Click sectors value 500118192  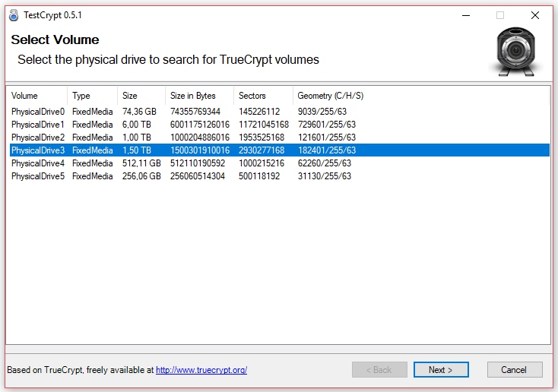click(x=259, y=176)
